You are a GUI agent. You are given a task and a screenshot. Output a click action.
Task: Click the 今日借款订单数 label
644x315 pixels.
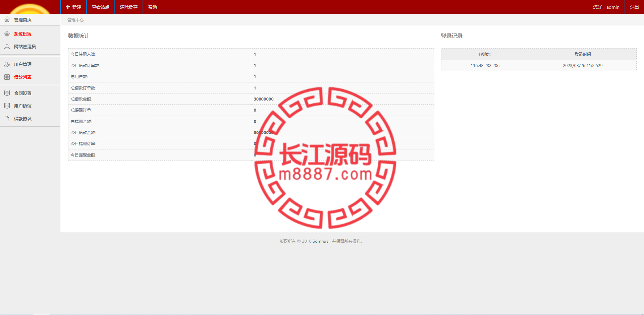[x=86, y=66]
